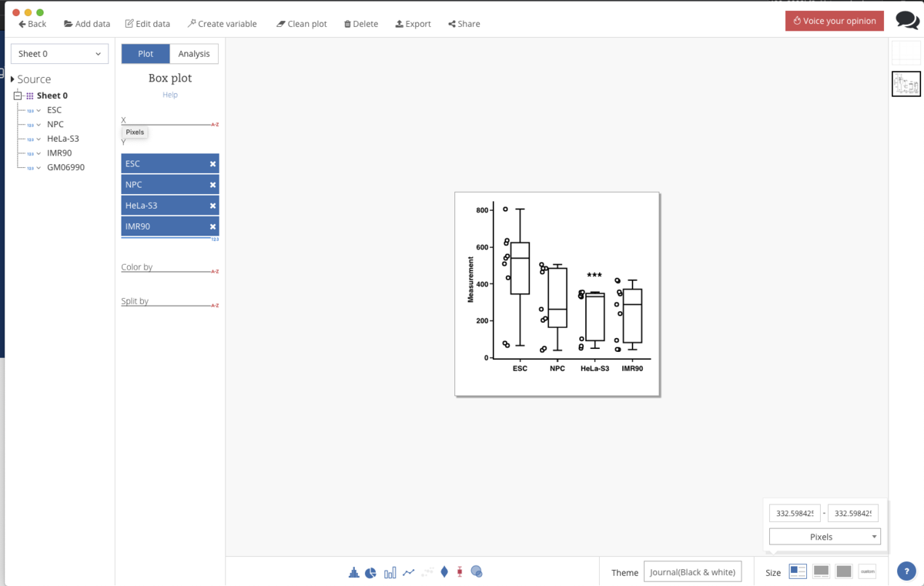Click the ESC item in Y list
Image resolution: width=924 pixels, height=586 pixels.
[x=170, y=164]
